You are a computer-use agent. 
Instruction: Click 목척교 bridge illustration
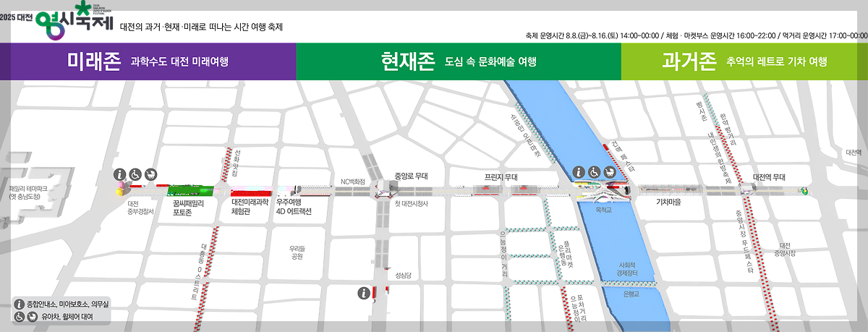tap(604, 192)
